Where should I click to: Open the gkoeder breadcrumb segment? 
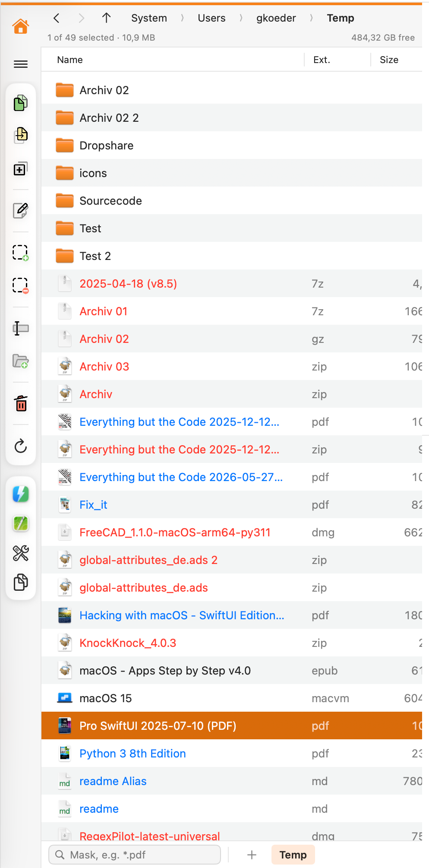coord(276,18)
